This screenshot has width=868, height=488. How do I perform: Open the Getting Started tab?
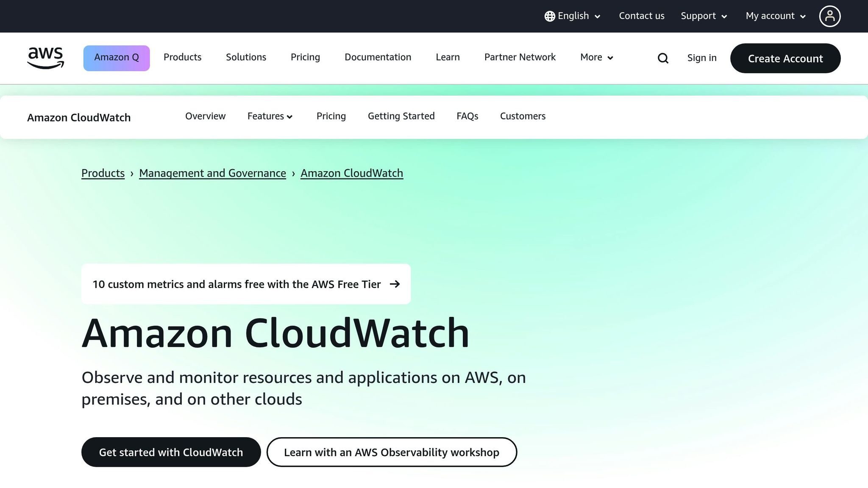pyautogui.click(x=401, y=116)
